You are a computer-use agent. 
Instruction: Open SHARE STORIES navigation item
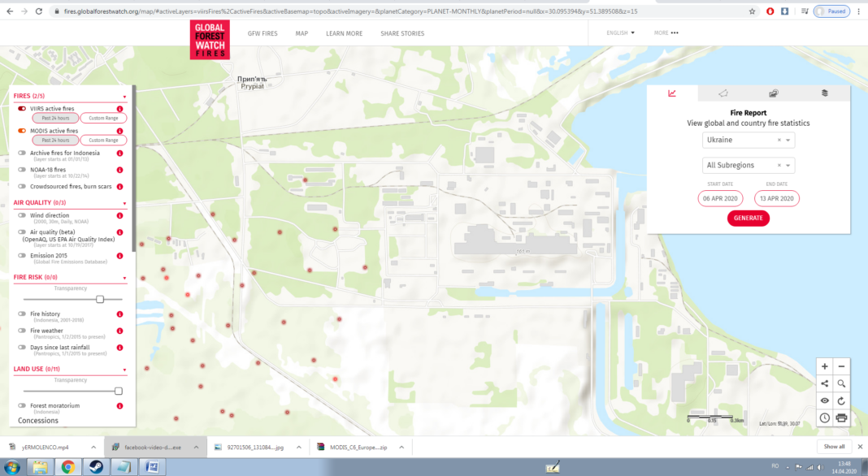click(402, 33)
